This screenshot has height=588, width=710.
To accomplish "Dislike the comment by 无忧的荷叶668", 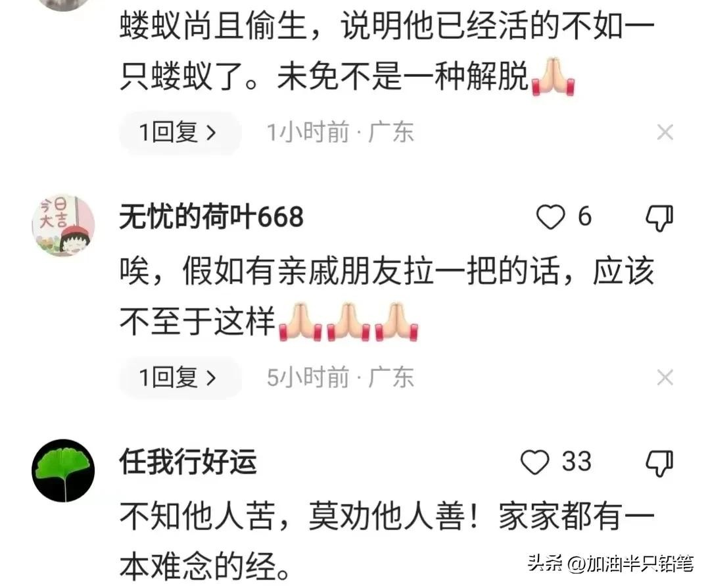I will [x=659, y=218].
